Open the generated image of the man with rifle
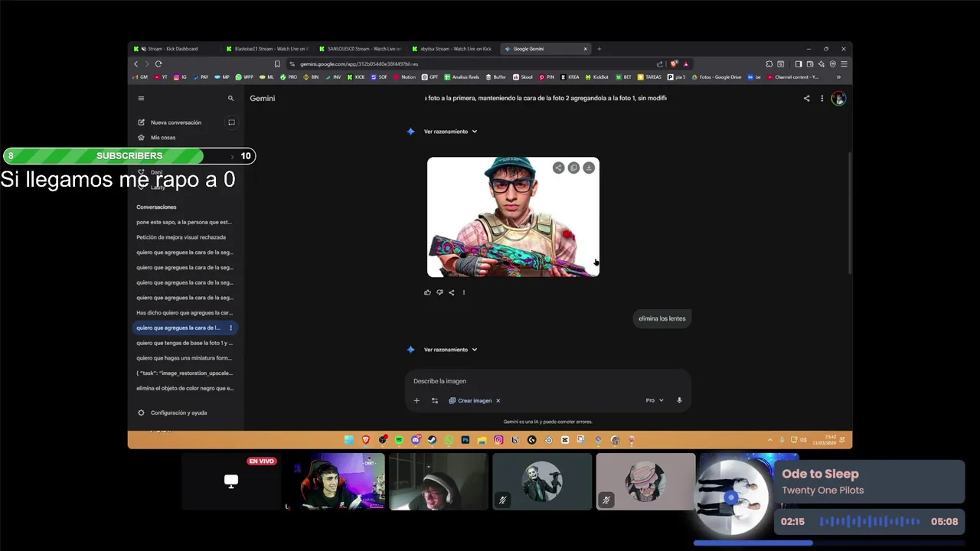980x551 pixels. 513,217
